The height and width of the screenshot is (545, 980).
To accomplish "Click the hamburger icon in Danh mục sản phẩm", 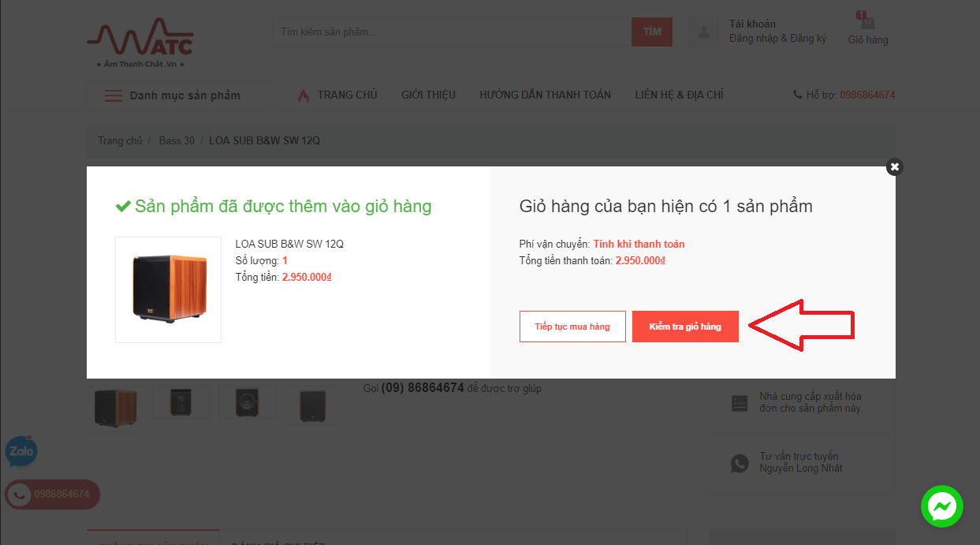I will pyautogui.click(x=114, y=95).
